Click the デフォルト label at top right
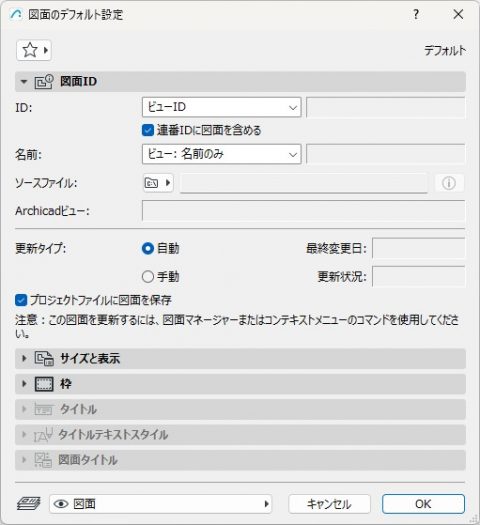The height and width of the screenshot is (525, 480). coord(445,51)
